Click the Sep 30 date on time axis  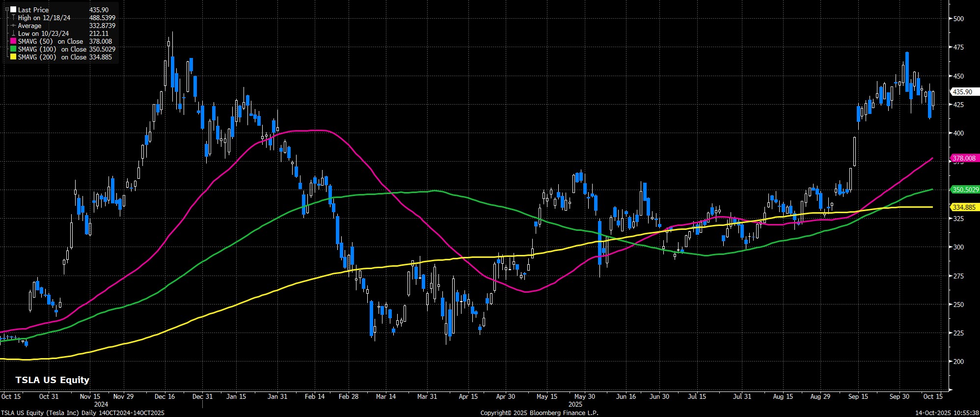point(899,396)
